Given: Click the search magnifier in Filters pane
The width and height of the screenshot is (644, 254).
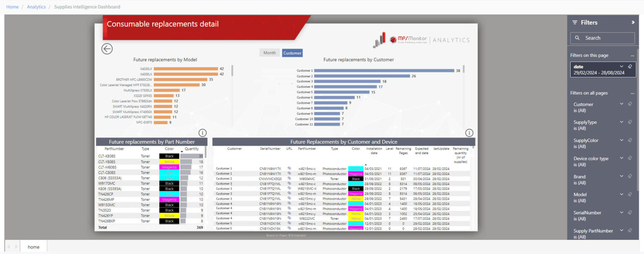Looking at the screenshot, I should [577, 38].
